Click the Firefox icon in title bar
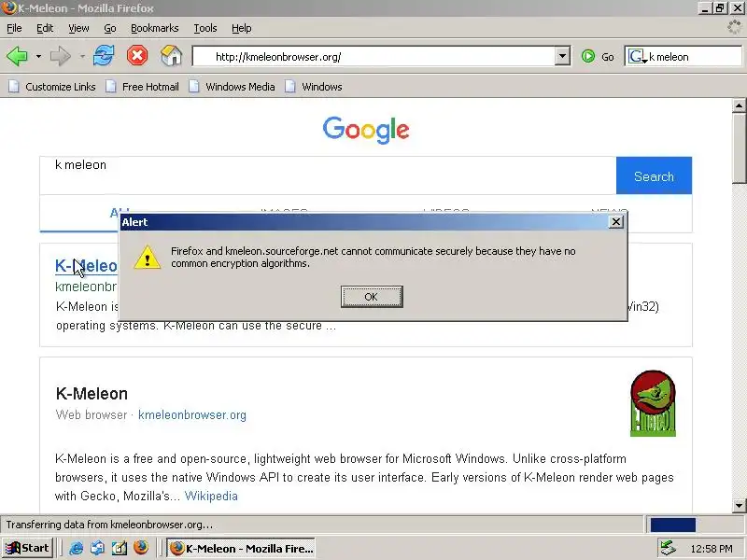747x560 pixels. 8,8
